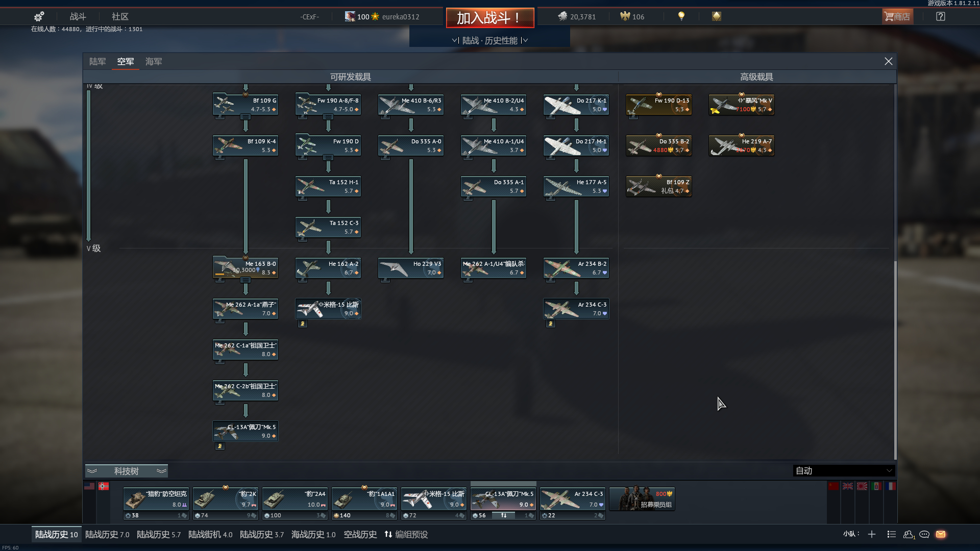Add a squad member with plus
This screenshot has height=551, width=980.
click(x=872, y=534)
